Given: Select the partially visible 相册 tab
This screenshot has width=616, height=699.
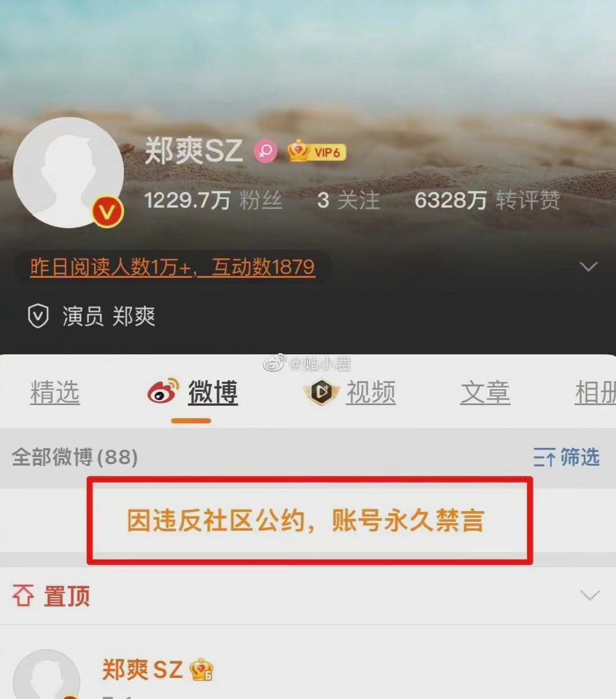Looking at the screenshot, I should pyautogui.click(x=595, y=393).
